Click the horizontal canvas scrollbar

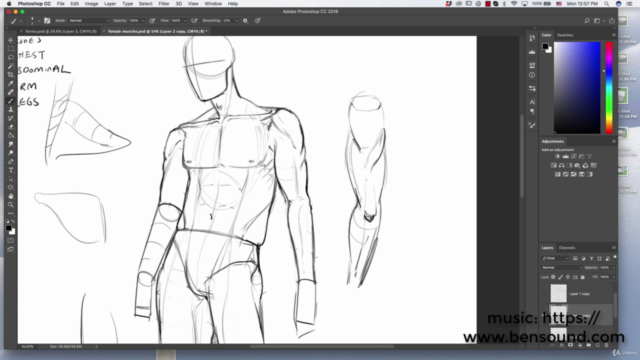pos(322,347)
